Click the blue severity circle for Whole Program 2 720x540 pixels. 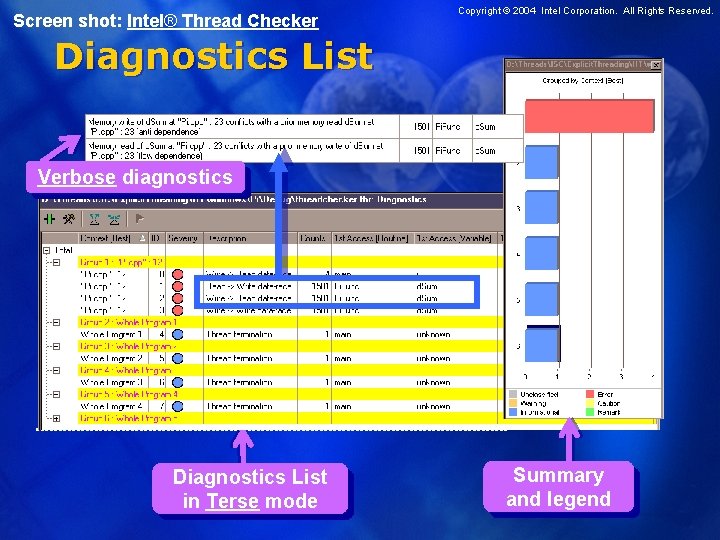177,358
